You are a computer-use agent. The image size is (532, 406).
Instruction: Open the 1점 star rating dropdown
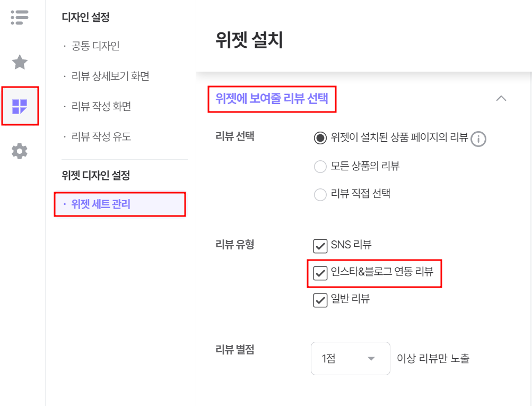350,358
